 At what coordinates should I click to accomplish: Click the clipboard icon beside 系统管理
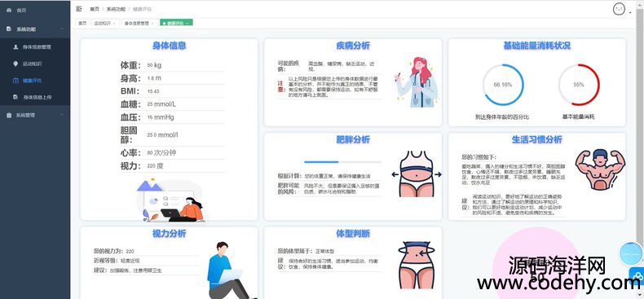9,115
